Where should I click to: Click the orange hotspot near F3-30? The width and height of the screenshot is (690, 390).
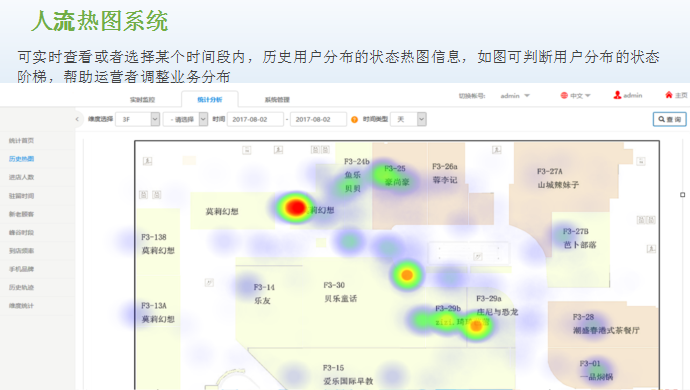coord(407,275)
